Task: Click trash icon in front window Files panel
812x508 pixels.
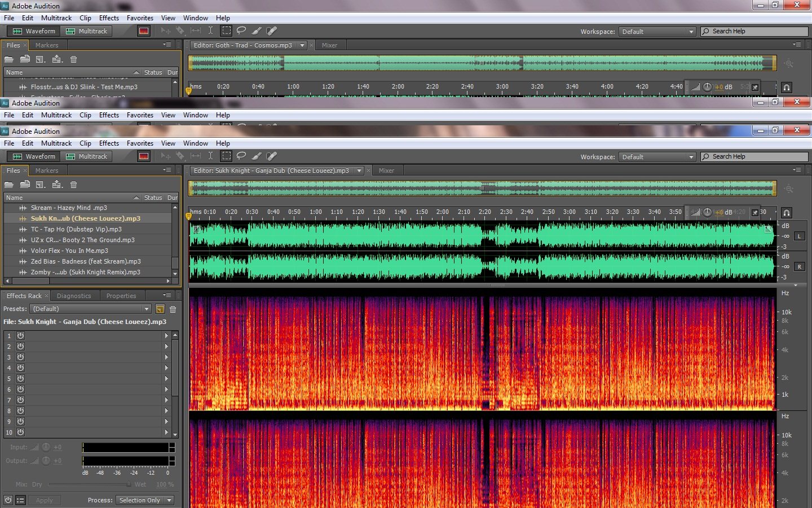Action: 73,185
